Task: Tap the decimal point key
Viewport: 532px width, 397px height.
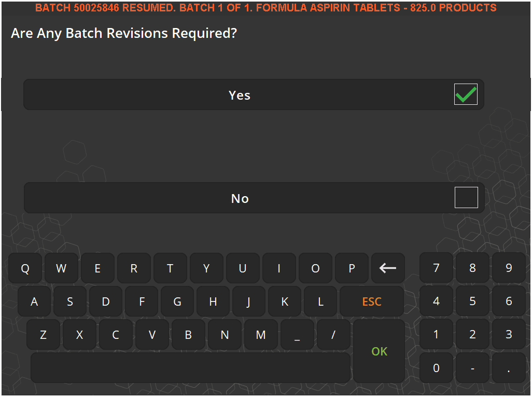Action: pos(509,368)
